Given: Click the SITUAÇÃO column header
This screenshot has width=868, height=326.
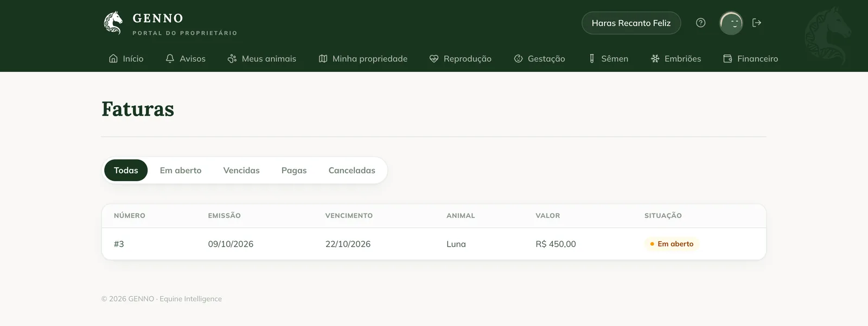Looking at the screenshot, I should tap(663, 216).
